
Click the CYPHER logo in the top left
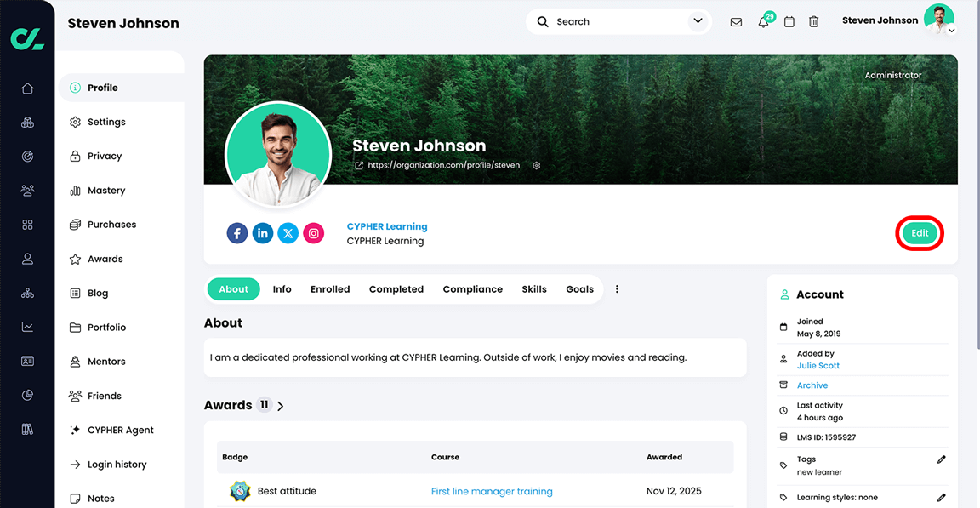pyautogui.click(x=26, y=38)
